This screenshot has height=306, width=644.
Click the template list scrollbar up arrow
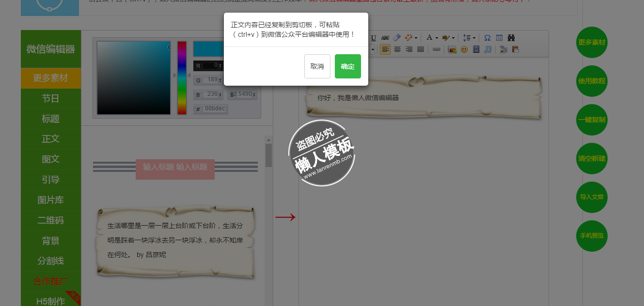[x=268, y=140]
